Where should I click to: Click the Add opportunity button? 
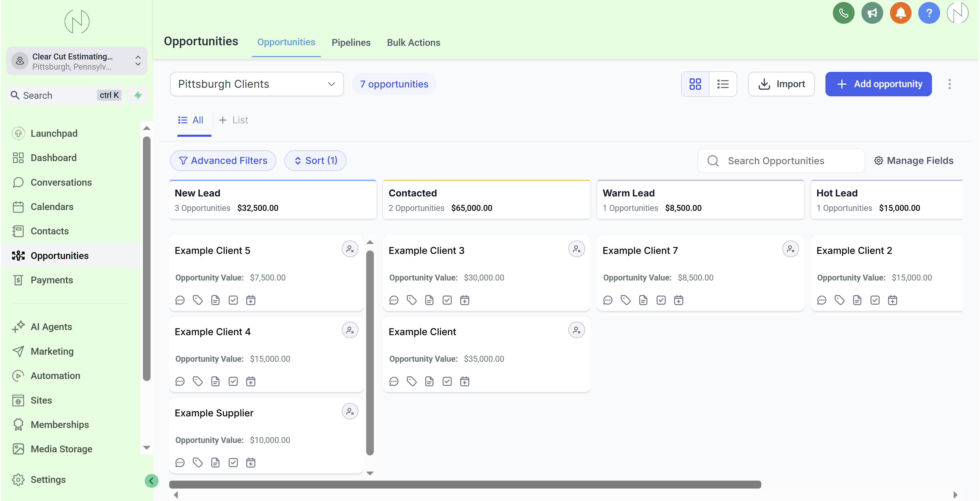pos(878,84)
